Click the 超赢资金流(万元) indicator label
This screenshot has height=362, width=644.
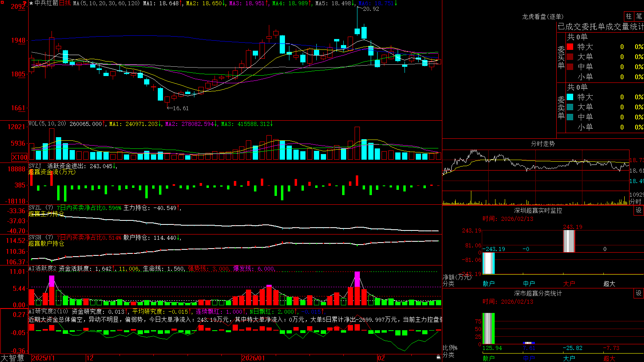click(x=52, y=172)
